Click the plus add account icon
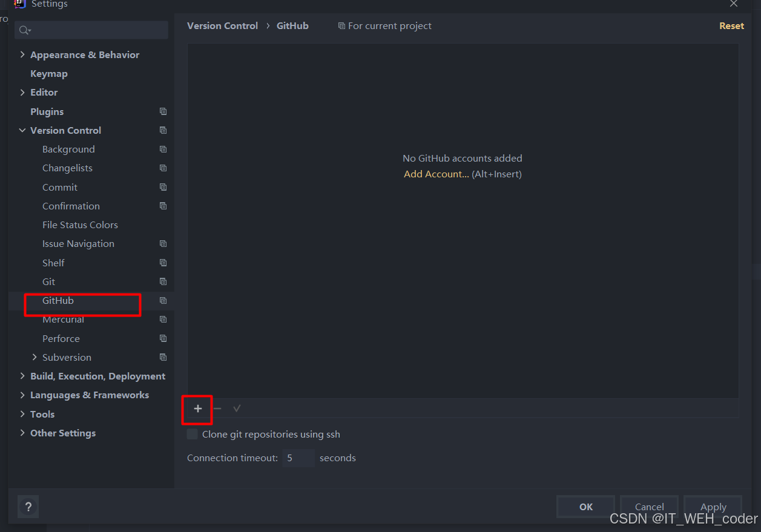 (x=198, y=409)
